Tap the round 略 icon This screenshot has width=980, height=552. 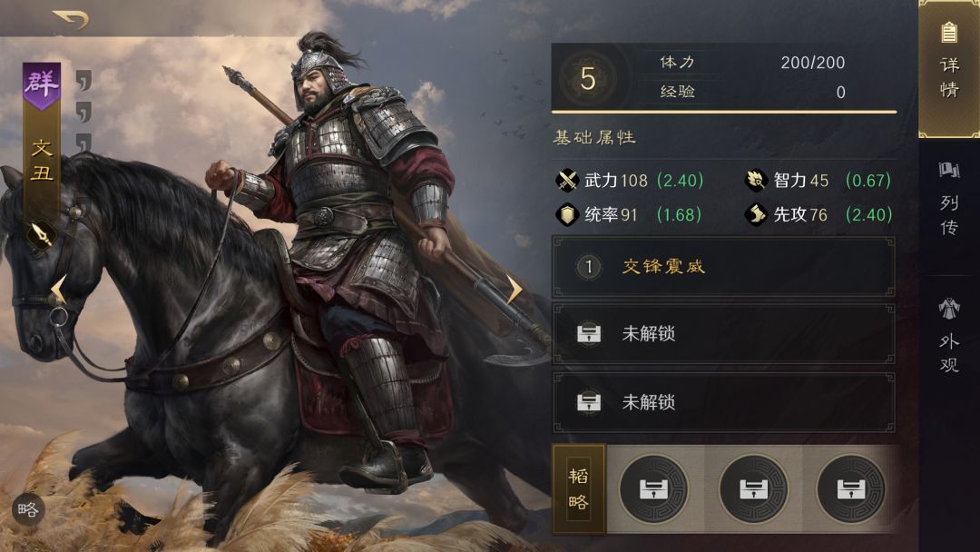click(28, 509)
